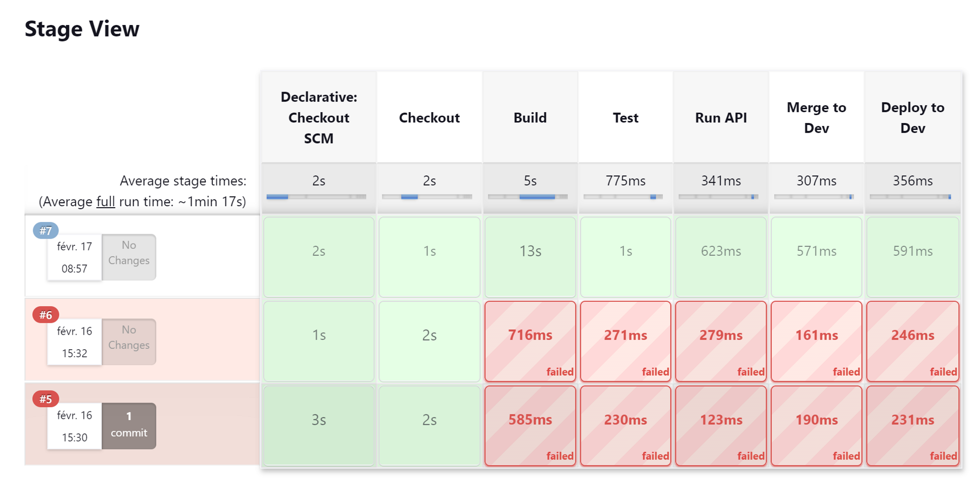View the 1 commit changes for build #5
The image size is (980, 485).
pos(129,426)
